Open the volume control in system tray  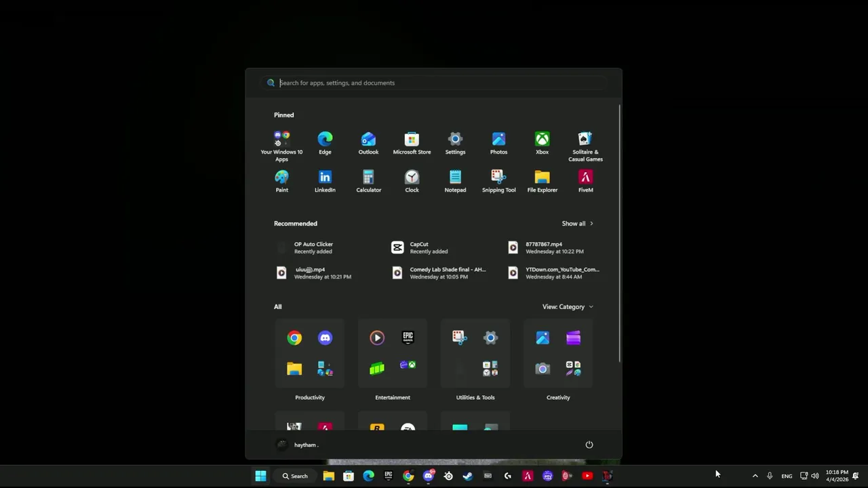(815, 476)
